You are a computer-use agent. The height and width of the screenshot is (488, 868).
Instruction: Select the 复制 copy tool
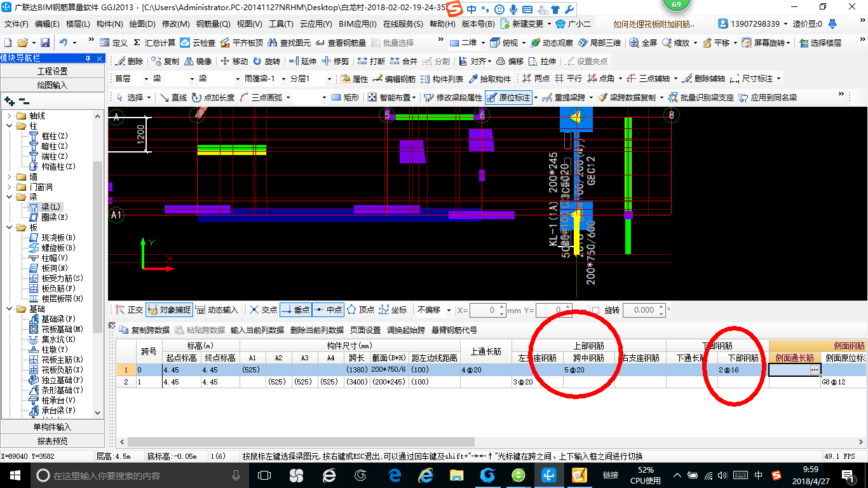(165, 61)
